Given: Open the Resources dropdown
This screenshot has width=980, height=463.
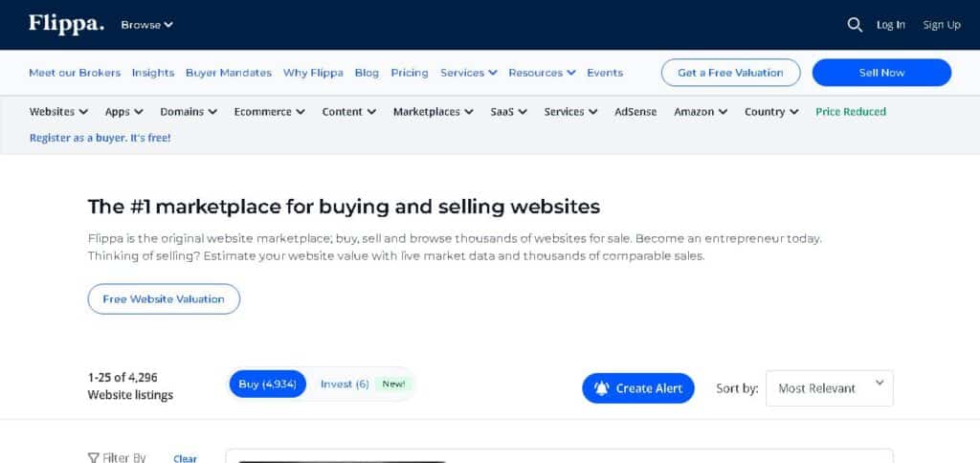Looking at the screenshot, I should point(542,73).
